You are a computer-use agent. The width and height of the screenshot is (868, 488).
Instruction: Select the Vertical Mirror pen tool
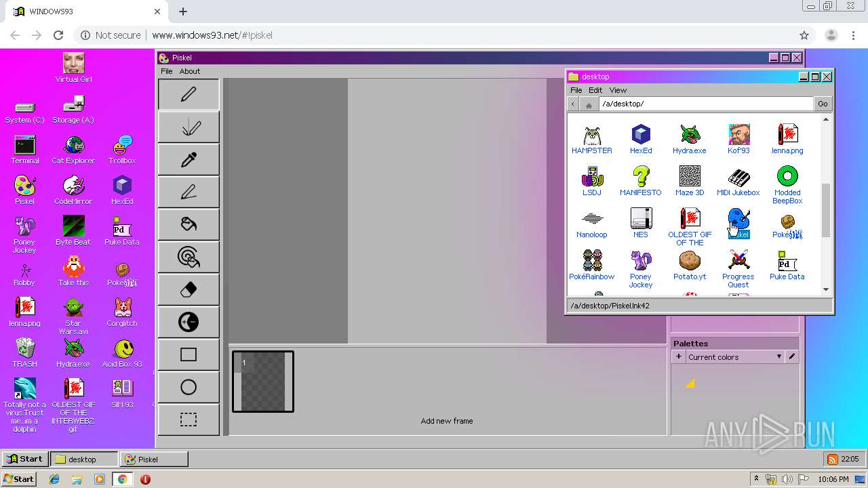coord(189,127)
